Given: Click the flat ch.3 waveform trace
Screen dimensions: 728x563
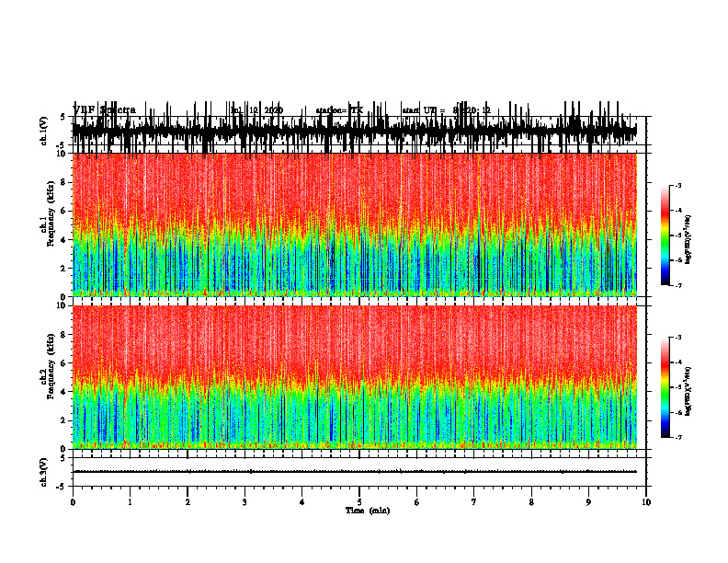Looking at the screenshot, I should 355,472.
